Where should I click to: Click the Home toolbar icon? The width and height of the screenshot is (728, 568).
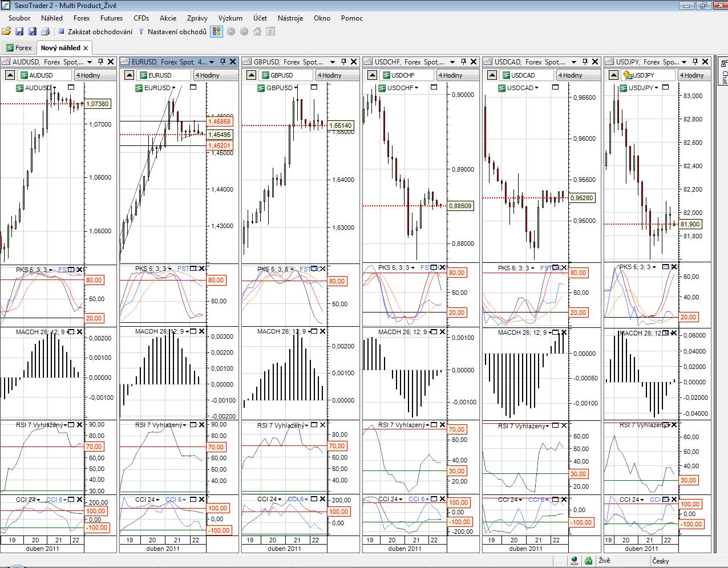pos(257,31)
